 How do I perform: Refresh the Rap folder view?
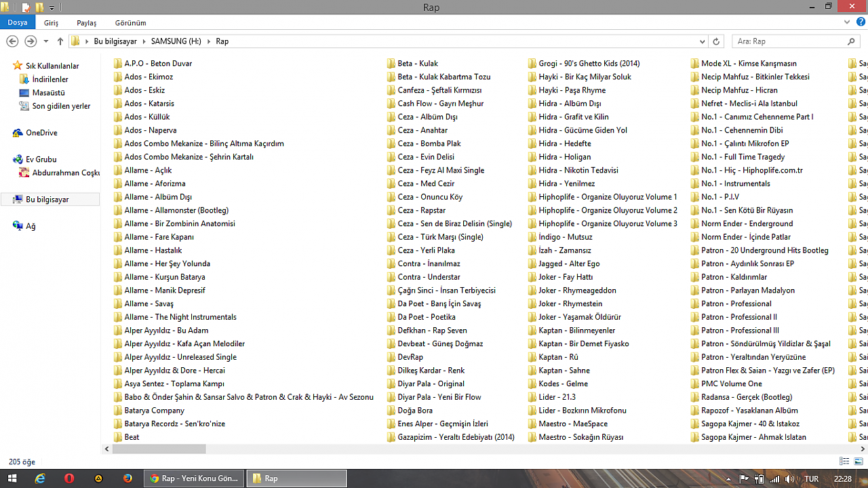(x=716, y=41)
